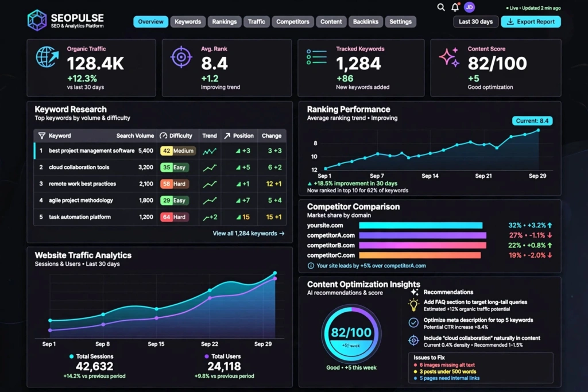This screenshot has width=588, height=392.
Task: Click the Organic Traffic globe icon
Action: click(47, 57)
